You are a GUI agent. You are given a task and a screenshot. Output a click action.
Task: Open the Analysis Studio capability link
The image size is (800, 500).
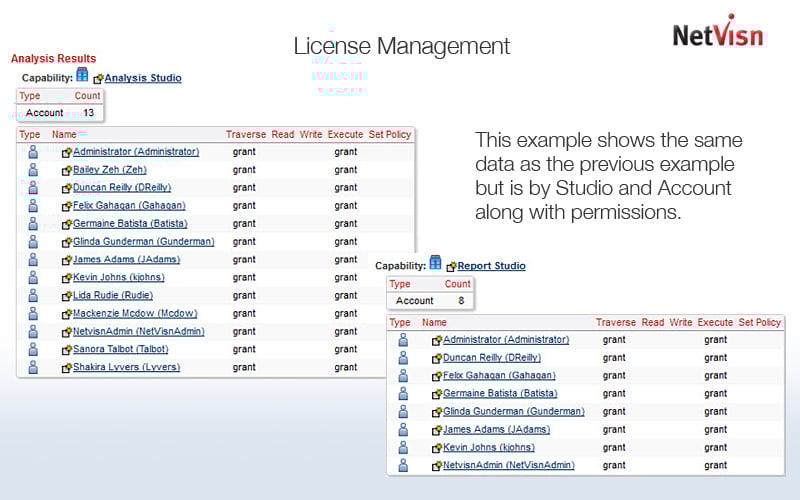click(x=143, y=78)
